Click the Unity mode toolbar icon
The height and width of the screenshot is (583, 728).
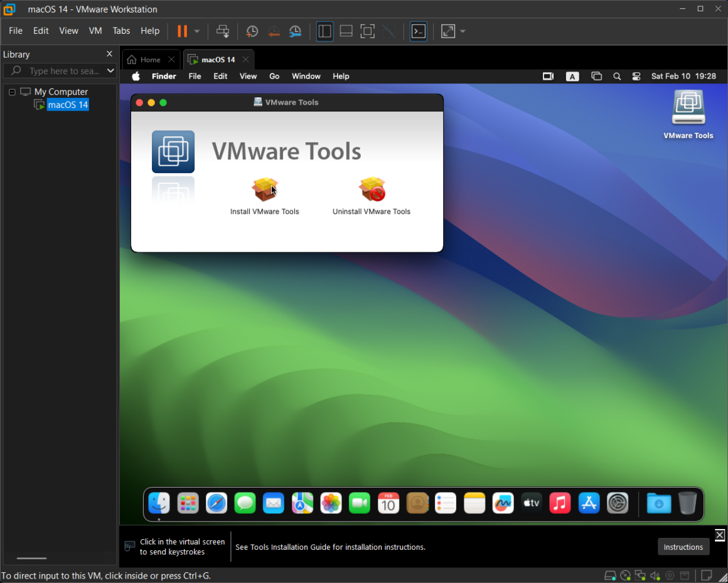click(389, 31)
